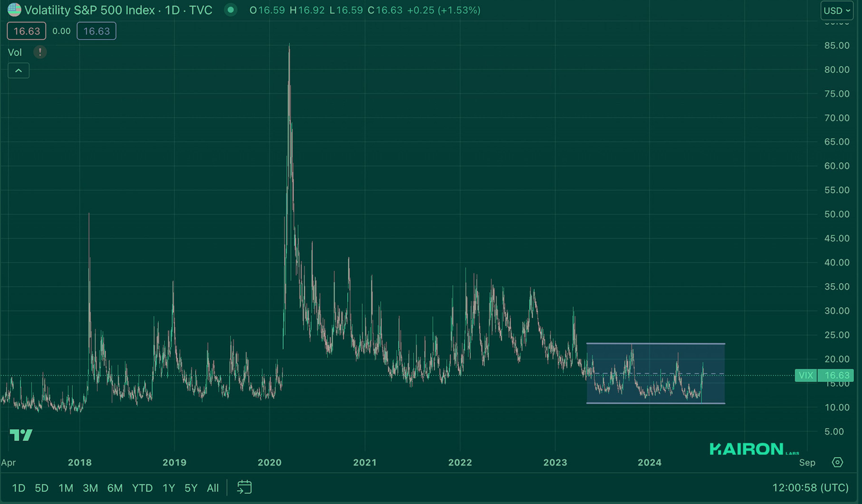This screenshot has width=862, height=504.
Task: Select the YTD time range
Action: [x=142, y=488]
